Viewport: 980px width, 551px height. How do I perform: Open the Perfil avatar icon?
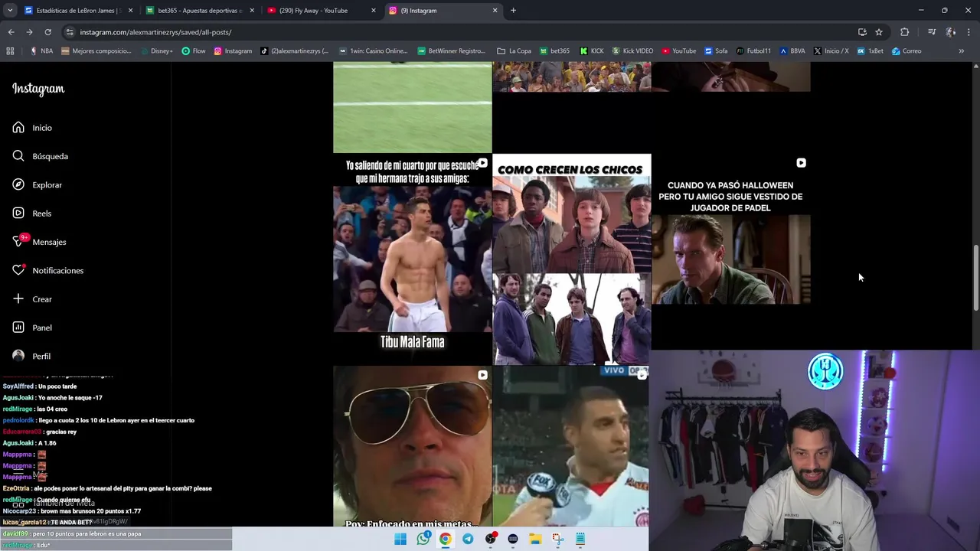(18, 356)
